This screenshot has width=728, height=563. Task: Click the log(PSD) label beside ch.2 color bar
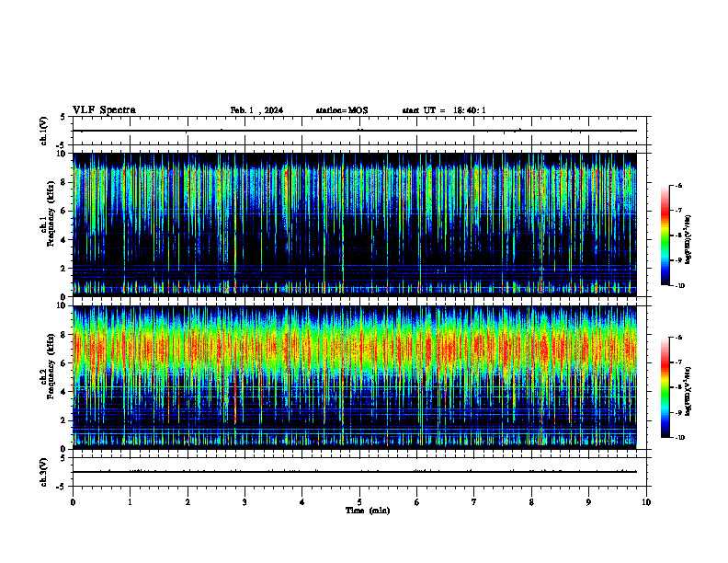(x=688, y=392)
